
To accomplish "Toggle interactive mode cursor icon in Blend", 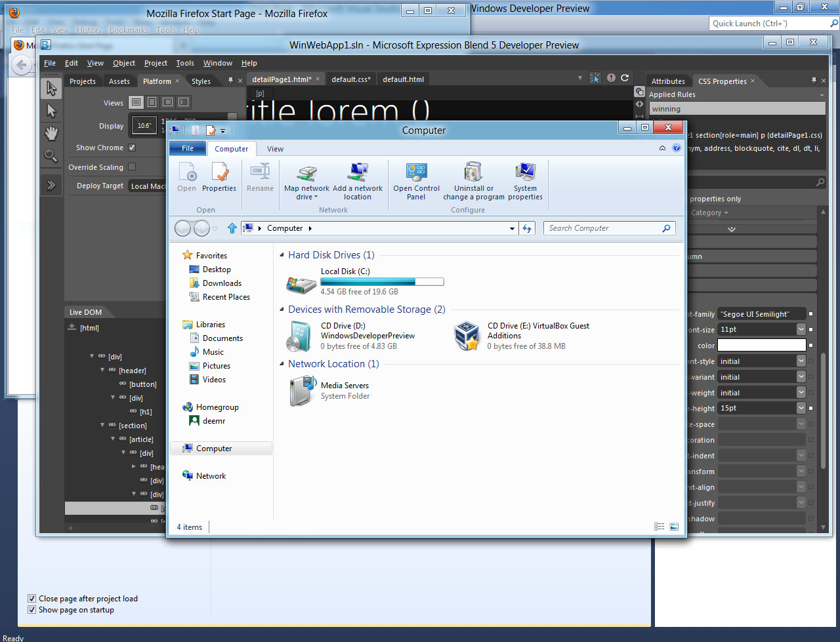I will (595, 78).
